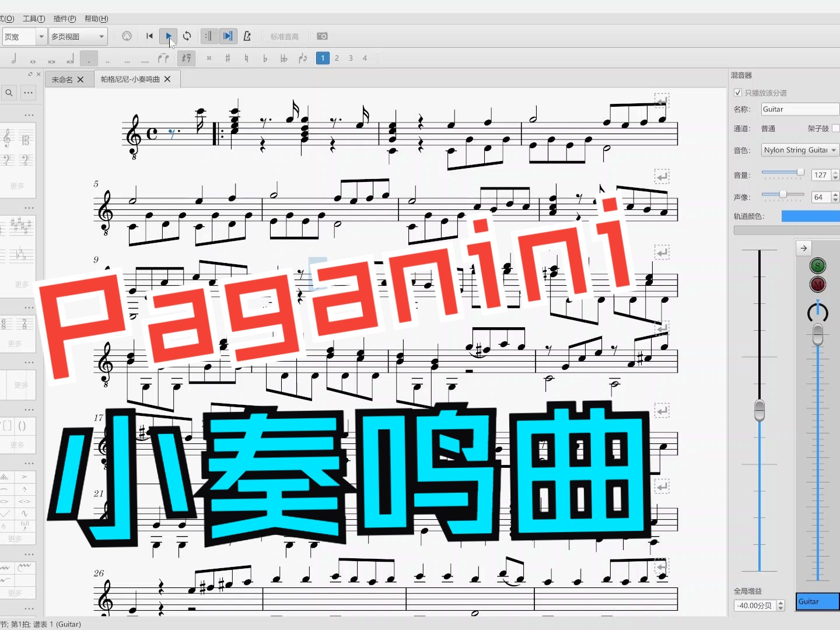The image size is (840, 630).
Task: Switch to the 未命名 score tab
Action: pos(62,79)
